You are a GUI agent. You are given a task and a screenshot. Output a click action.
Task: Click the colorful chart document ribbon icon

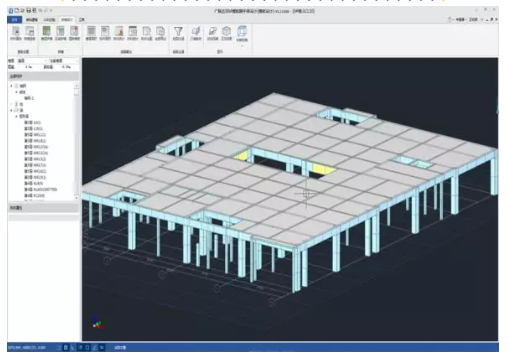119,31
